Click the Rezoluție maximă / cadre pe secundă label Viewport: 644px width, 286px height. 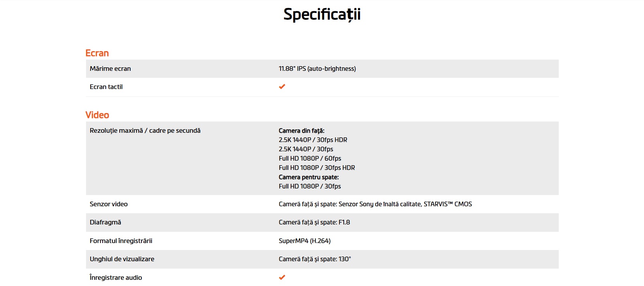[x=145, y=130]
